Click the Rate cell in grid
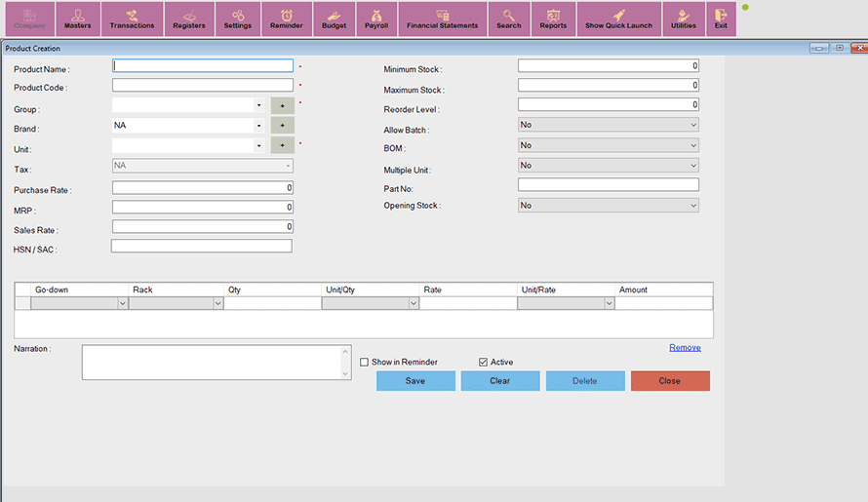The width and height of the screenshot is (868, 502). (x=468, y=303)
